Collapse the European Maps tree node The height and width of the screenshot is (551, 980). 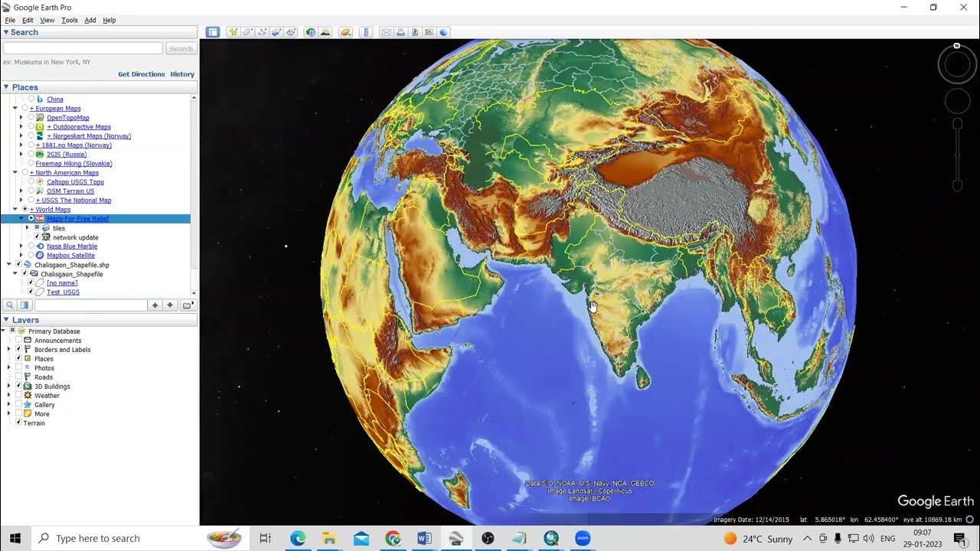point(15,109)
